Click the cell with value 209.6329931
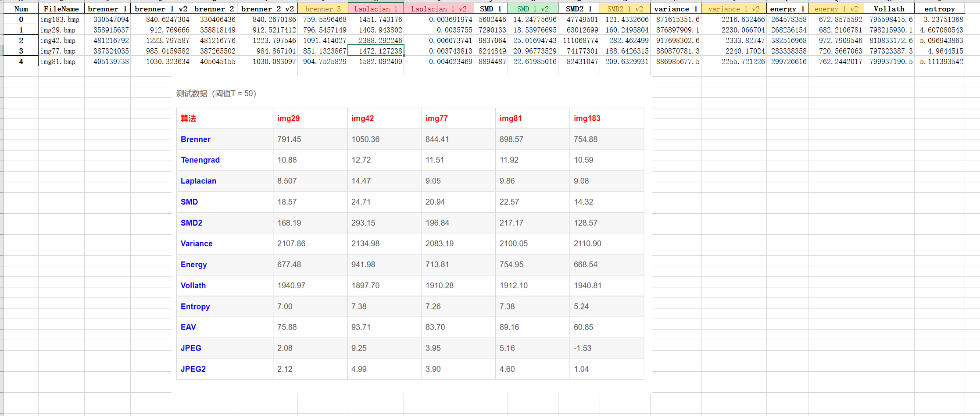The image size is (980, 416). pos(625,61)
